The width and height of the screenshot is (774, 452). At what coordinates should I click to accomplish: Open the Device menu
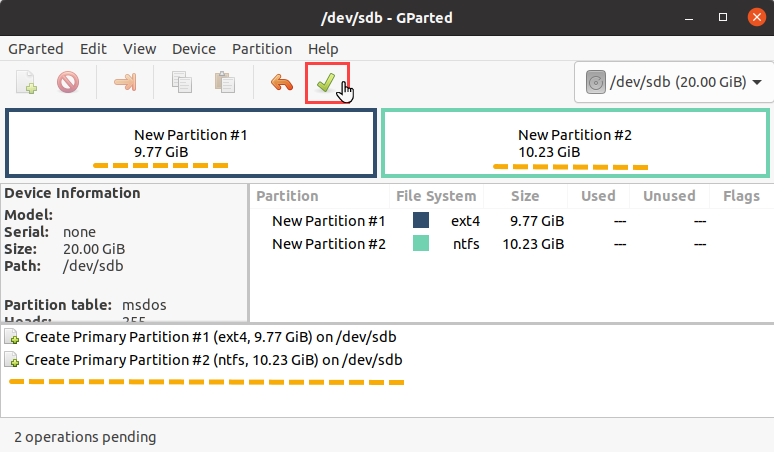click(194, 49)
